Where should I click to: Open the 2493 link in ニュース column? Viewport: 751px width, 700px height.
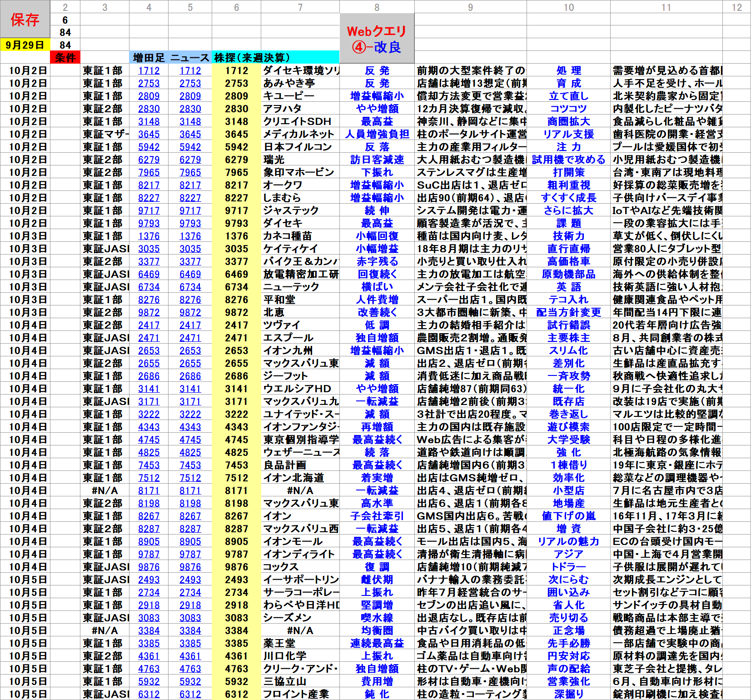click(x=190, y=580)
